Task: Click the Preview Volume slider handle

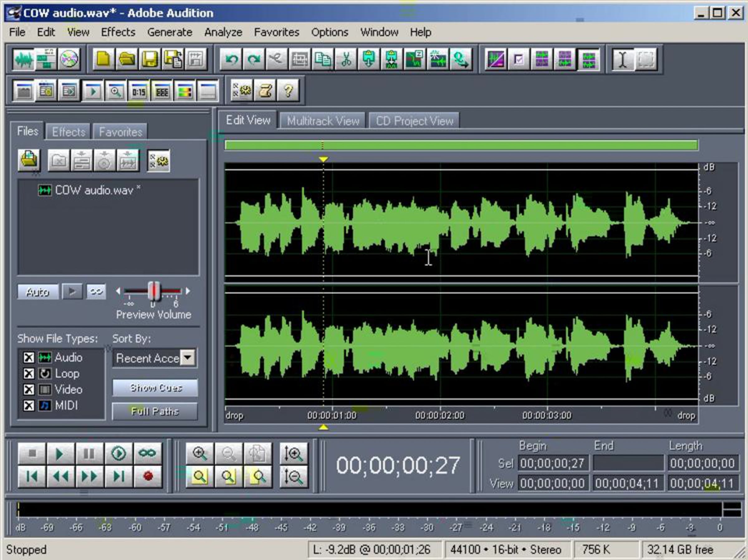Action: (154, 291)
